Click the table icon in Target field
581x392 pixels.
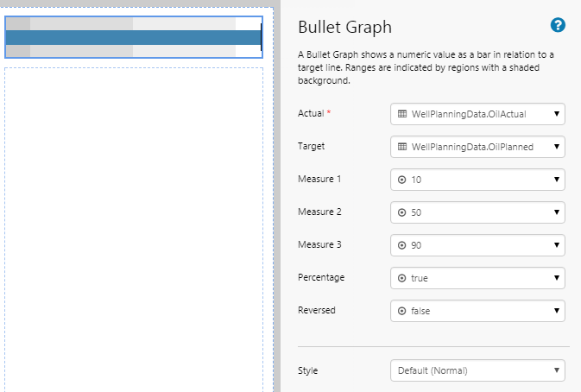[x=402, y=147]
